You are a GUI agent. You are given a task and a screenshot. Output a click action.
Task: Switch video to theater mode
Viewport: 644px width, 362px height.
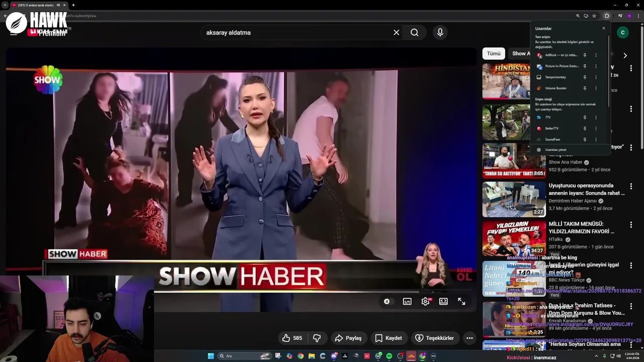(x=443, y=302)
